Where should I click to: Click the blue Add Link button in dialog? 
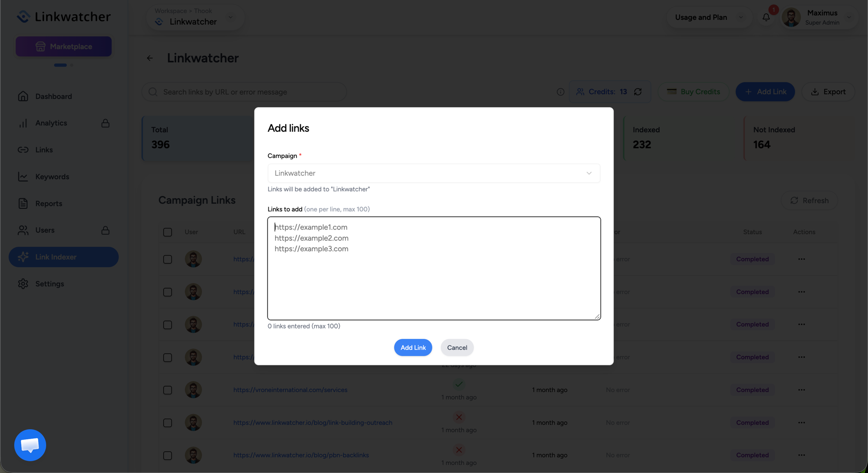click(x=413, y=348)
